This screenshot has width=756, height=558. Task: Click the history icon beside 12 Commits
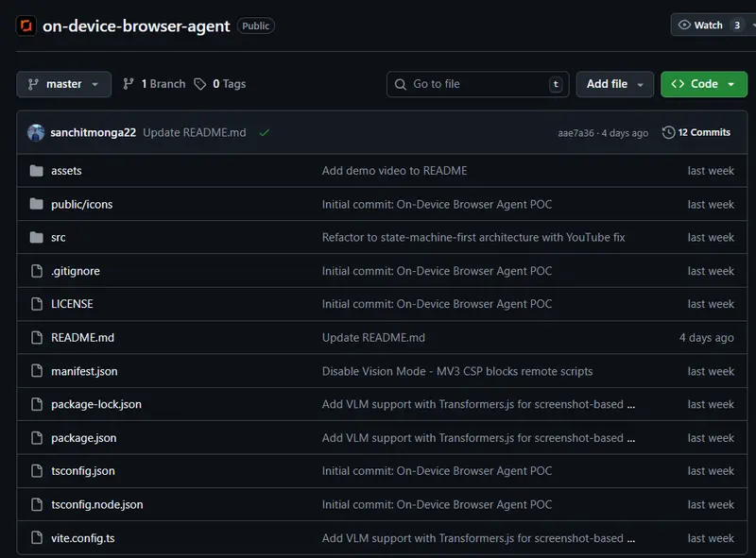(667, 132)
